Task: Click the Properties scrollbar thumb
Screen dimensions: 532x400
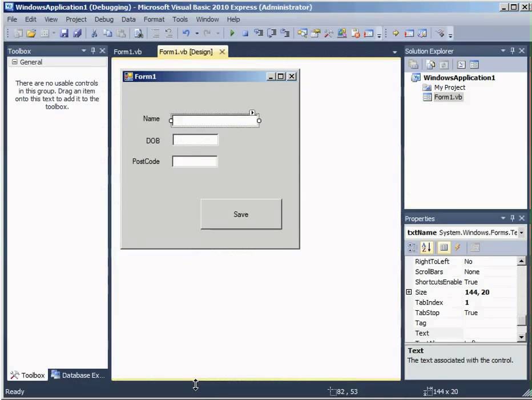Action: (x=522, y=320)
